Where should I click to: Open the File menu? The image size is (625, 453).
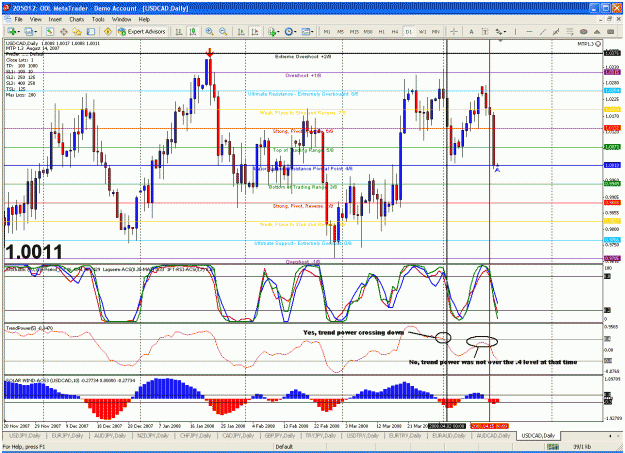[x=19, y=19]
